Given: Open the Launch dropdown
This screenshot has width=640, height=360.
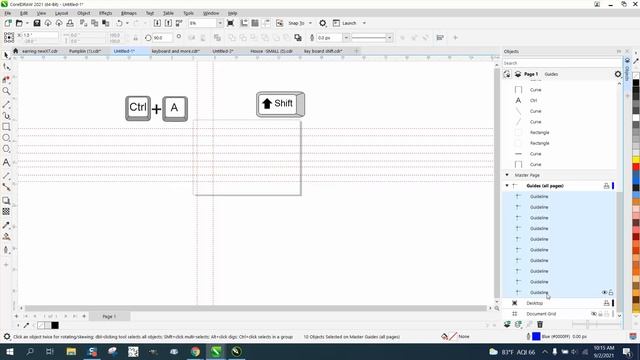Looking at the screenshot, I should [364, 23].
